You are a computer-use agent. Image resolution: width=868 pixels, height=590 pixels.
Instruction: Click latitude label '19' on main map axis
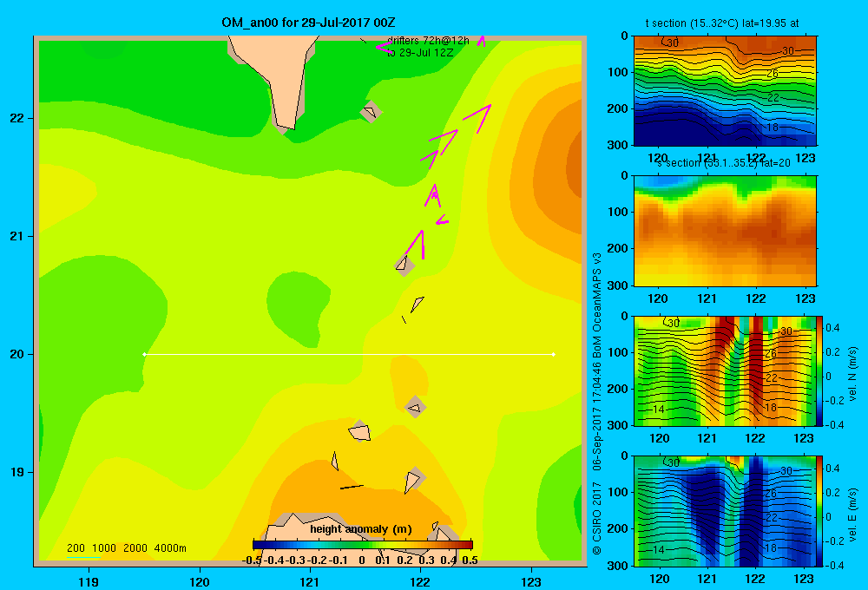17,472
